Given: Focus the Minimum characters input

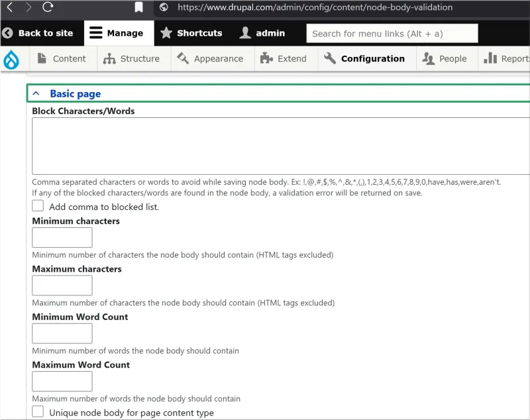Looking at the screenshot, I should [62, 238].
